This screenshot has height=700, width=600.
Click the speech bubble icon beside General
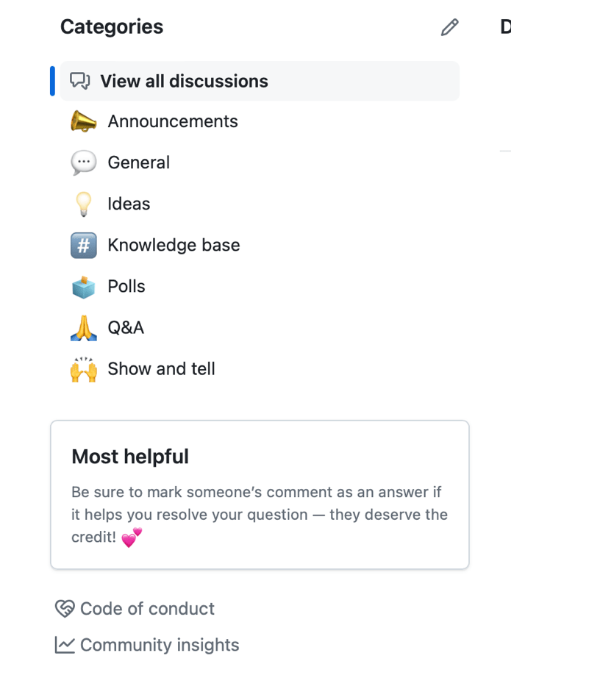[83, 162]
